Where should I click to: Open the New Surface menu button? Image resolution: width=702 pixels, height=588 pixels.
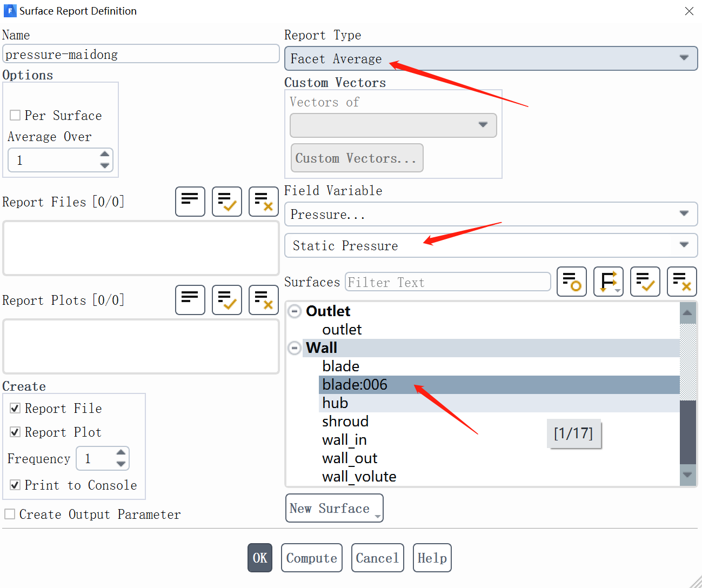tap(334, 508)
